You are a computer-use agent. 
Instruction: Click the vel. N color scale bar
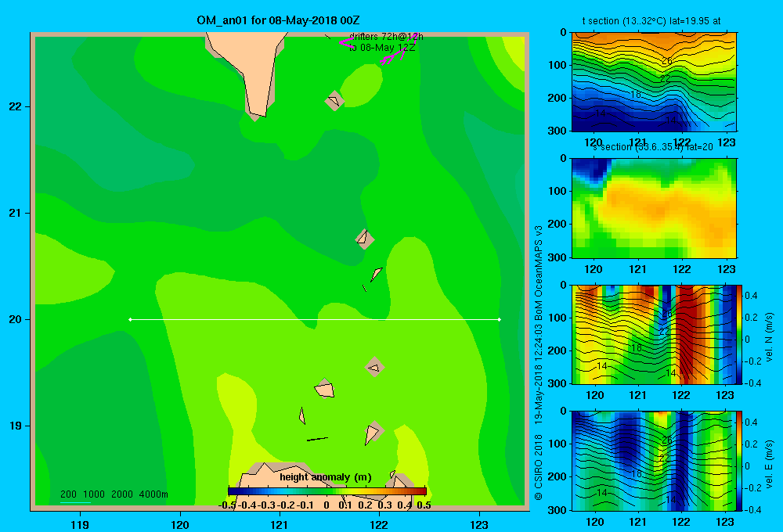tap(740, 334)
